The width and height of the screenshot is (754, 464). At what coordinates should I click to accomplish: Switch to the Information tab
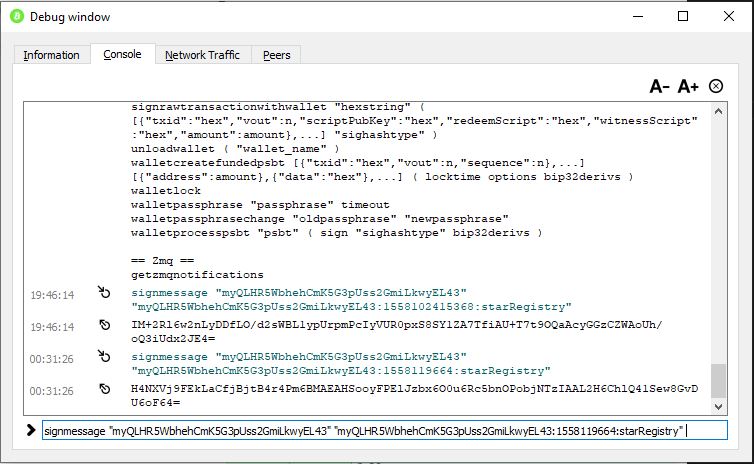51,55
